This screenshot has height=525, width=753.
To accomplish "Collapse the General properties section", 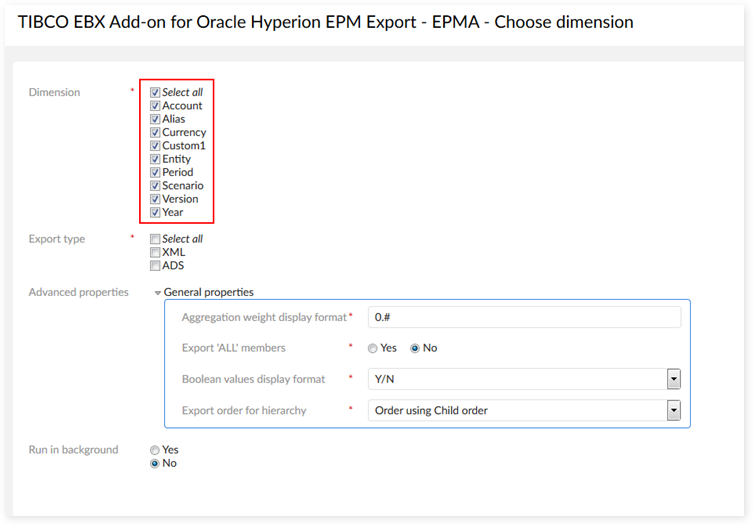I will 158,293.
